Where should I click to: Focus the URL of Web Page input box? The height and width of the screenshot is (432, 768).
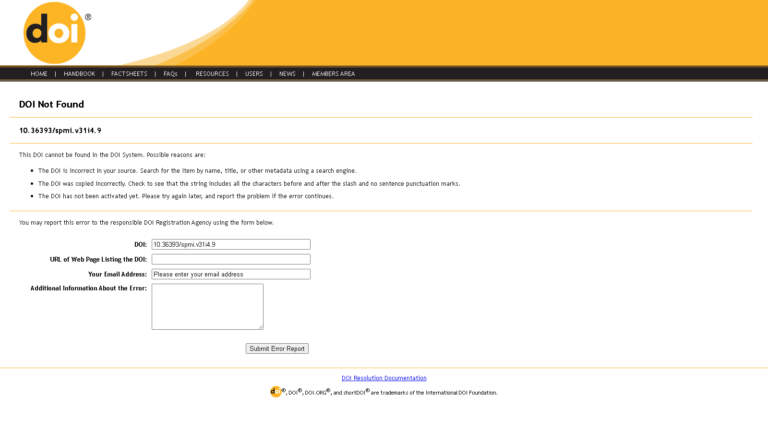point(231,259)
